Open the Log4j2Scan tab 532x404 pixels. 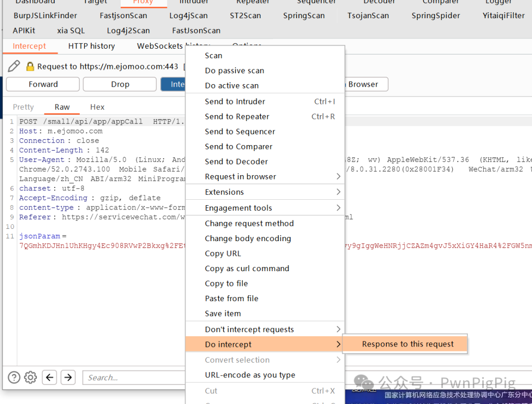tap(128, 31)
